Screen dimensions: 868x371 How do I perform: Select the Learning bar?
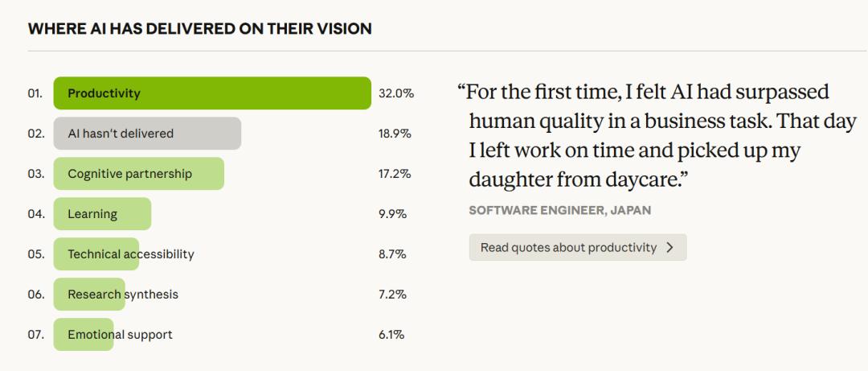(102, 214)
